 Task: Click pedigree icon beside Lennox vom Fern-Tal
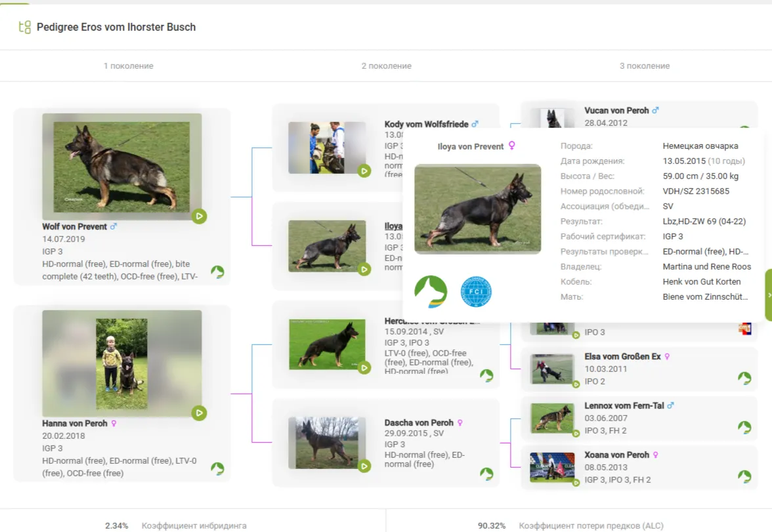(x=744, y=427)
